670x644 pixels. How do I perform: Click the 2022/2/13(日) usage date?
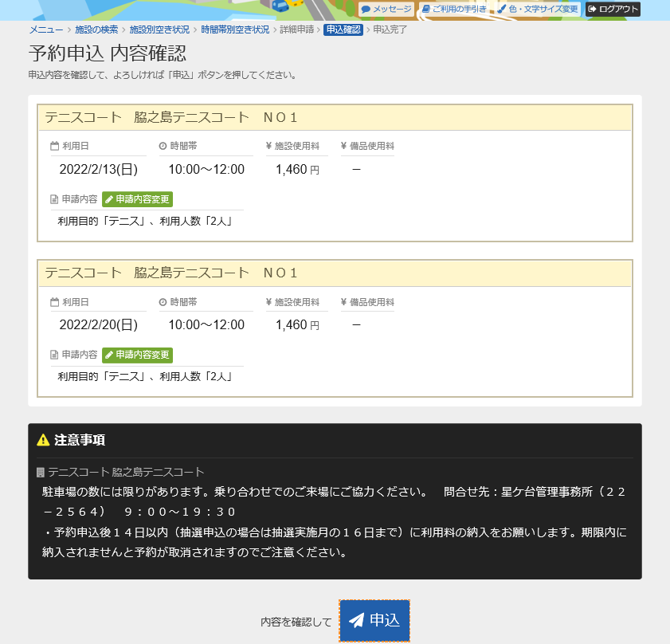click(x=99, y=170)
